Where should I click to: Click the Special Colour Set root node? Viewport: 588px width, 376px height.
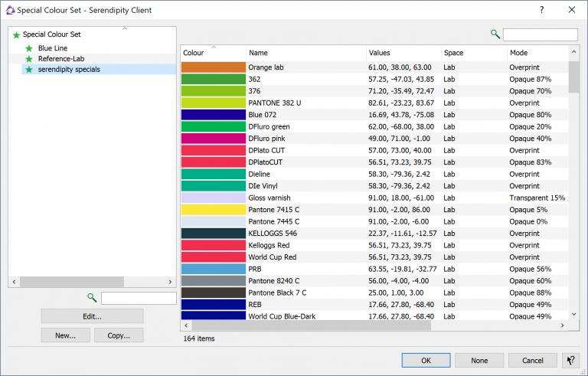pyautogui.click(x=52, y=34)
